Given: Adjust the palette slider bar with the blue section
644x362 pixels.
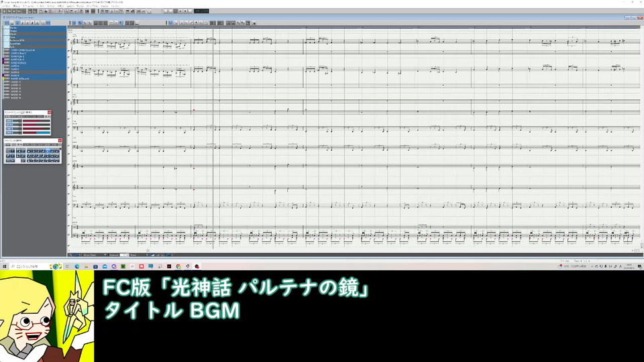Looking at the screenshot, I should [36, 133].
